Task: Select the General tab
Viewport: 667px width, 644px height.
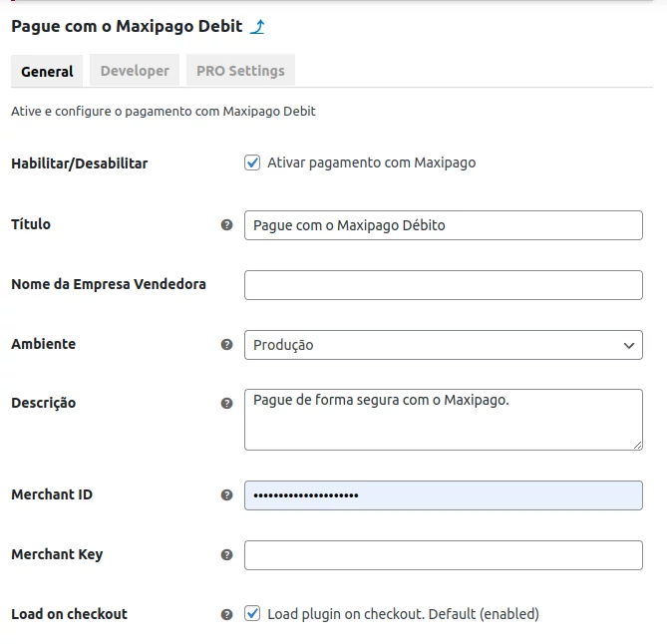Action: click(x=47, y=72)
